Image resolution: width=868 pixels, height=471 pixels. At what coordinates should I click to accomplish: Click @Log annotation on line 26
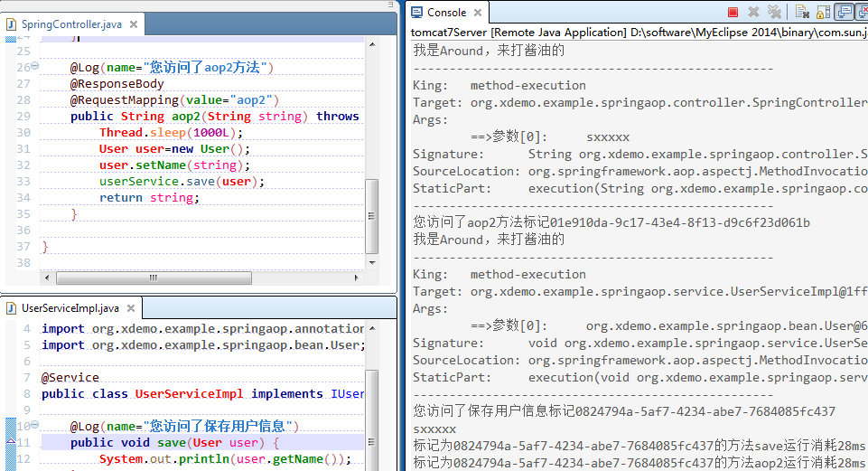172,68
